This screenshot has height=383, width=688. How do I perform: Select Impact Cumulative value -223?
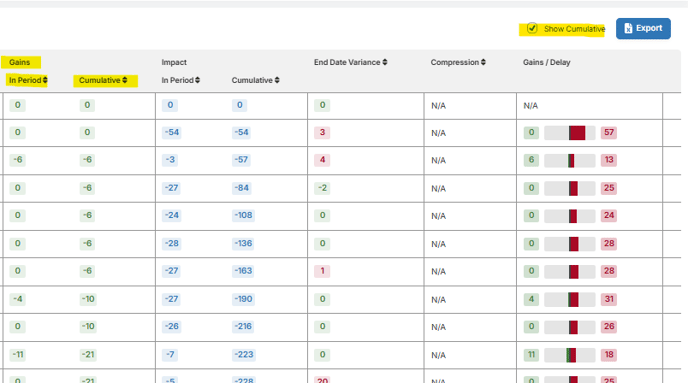pos(244,354)
